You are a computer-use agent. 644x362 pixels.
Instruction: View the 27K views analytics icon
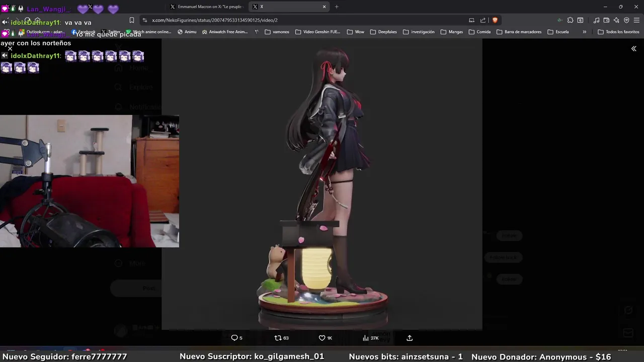click(370, 338)
